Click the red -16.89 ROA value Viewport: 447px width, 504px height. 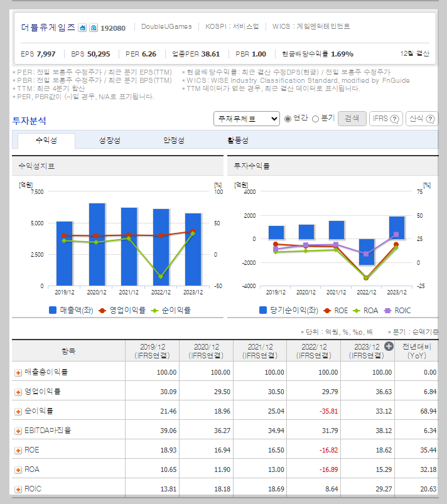coord(328,469)
